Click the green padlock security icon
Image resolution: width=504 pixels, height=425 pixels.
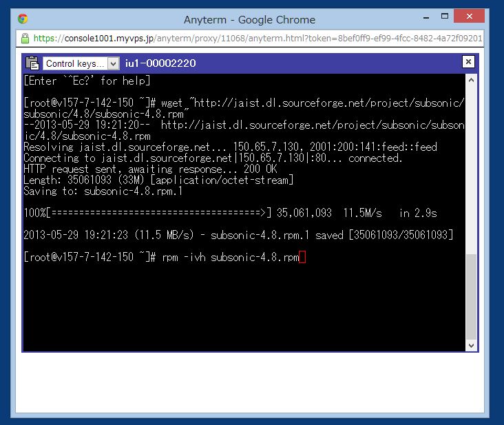tap(25, 39)
